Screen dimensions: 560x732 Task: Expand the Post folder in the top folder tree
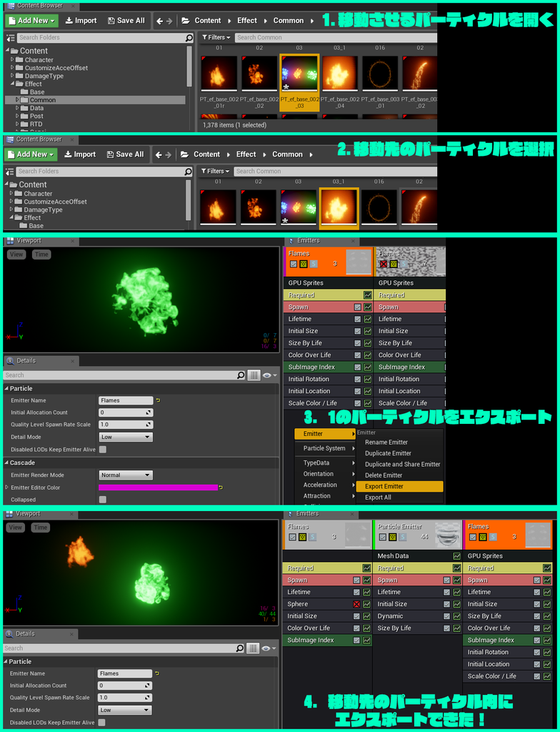[x=18, y=117]
